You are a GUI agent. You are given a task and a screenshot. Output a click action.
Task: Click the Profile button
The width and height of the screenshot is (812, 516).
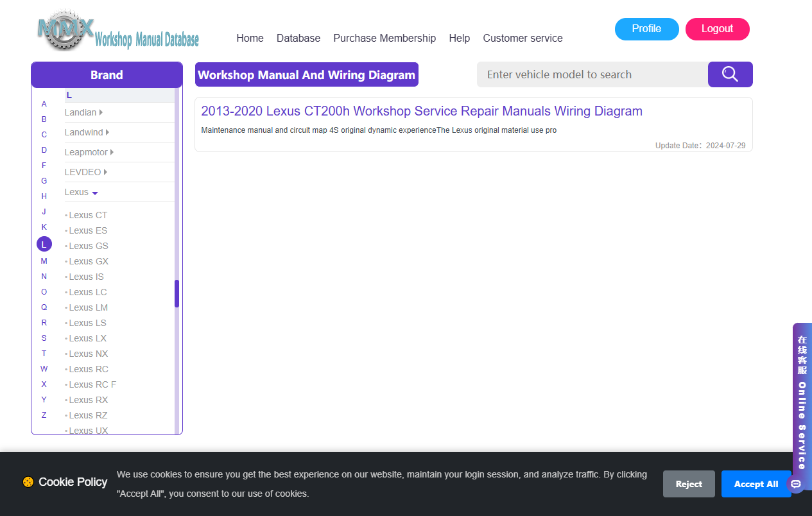pos(646,29)
